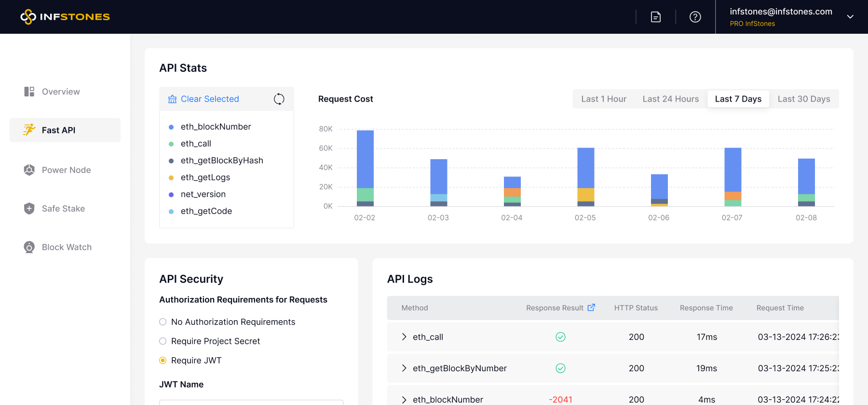Click the PRO InfStones plan label

pos(752,24)
